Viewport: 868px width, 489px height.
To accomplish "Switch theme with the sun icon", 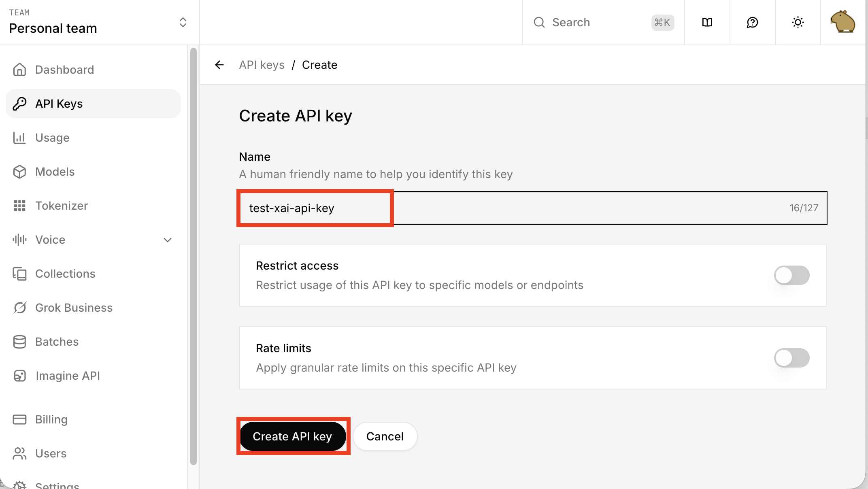I will 798,22.
